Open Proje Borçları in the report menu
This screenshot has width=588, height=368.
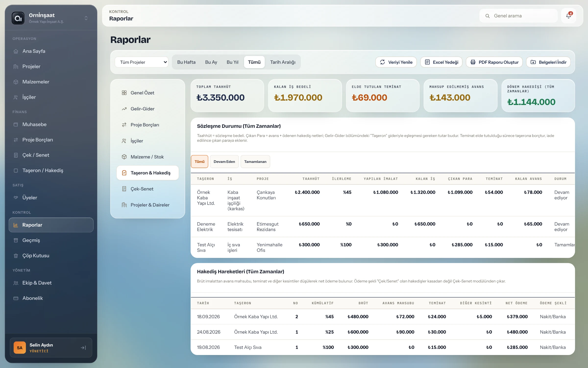point(147,125)
